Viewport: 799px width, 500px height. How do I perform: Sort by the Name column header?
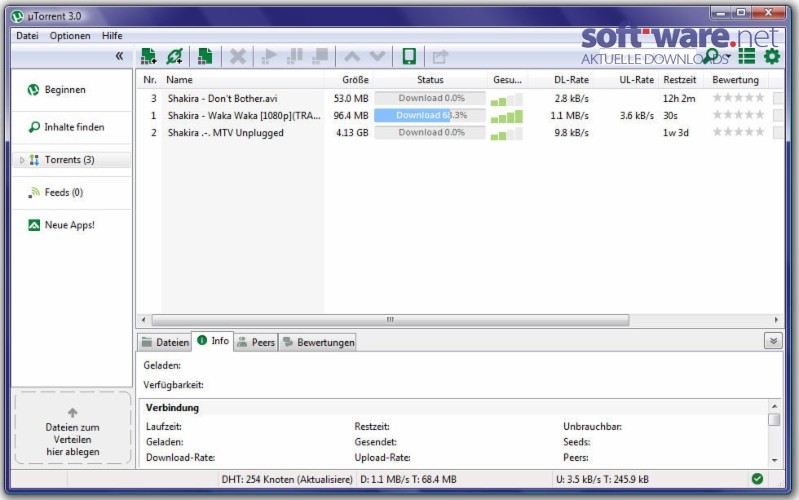(x=243, y=80)
